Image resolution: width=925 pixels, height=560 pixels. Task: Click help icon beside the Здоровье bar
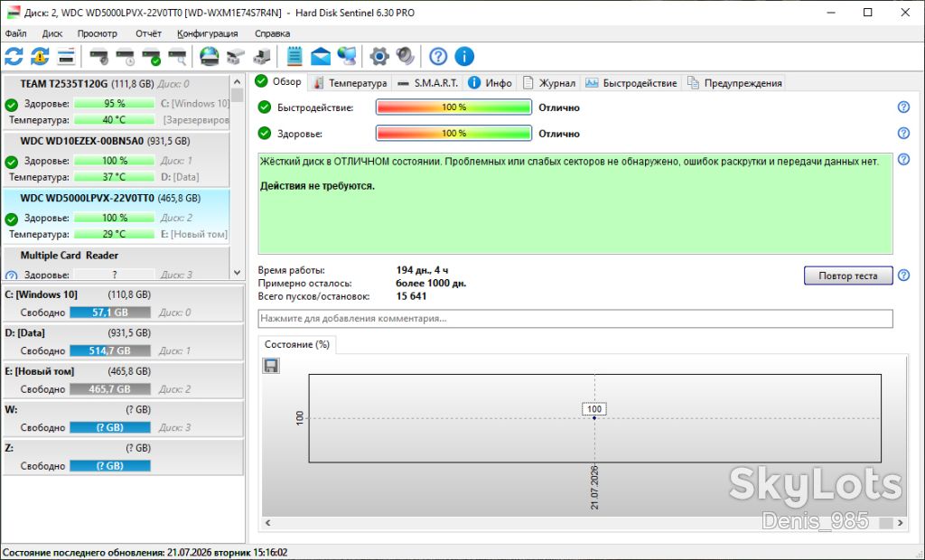tap(903, 134)
